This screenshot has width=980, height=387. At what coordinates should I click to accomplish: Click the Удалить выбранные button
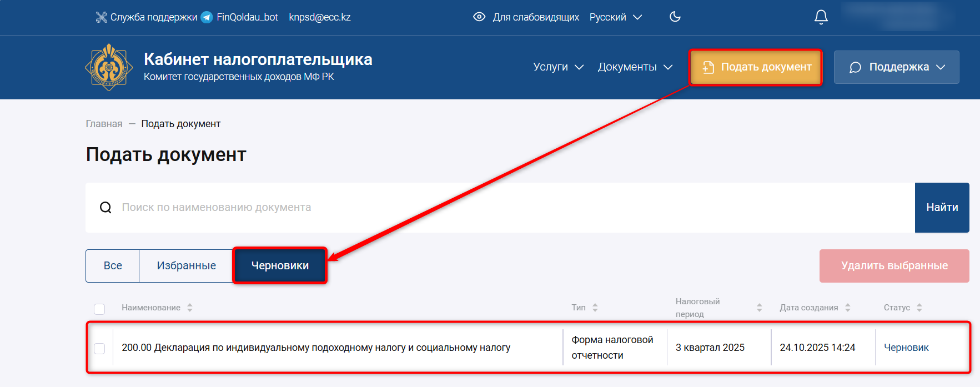click(x=894, y=266)
